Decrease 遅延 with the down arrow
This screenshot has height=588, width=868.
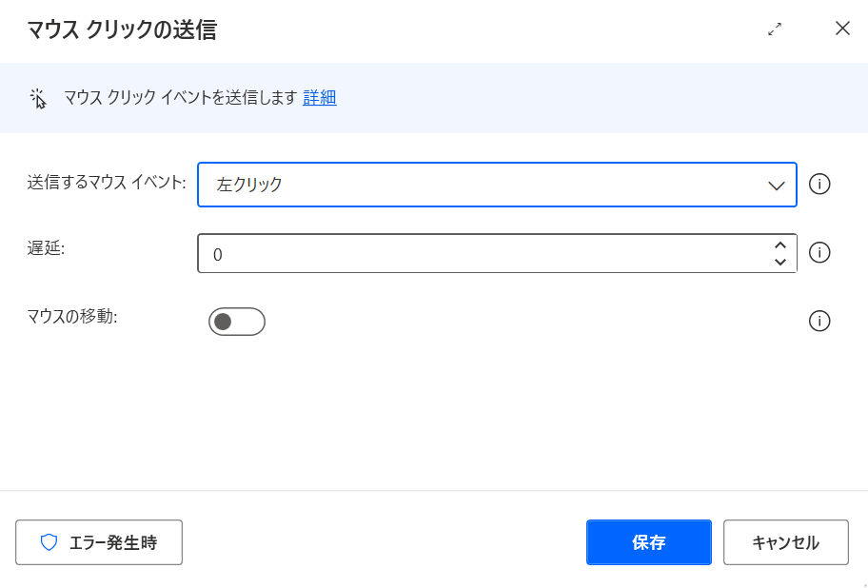780,262
